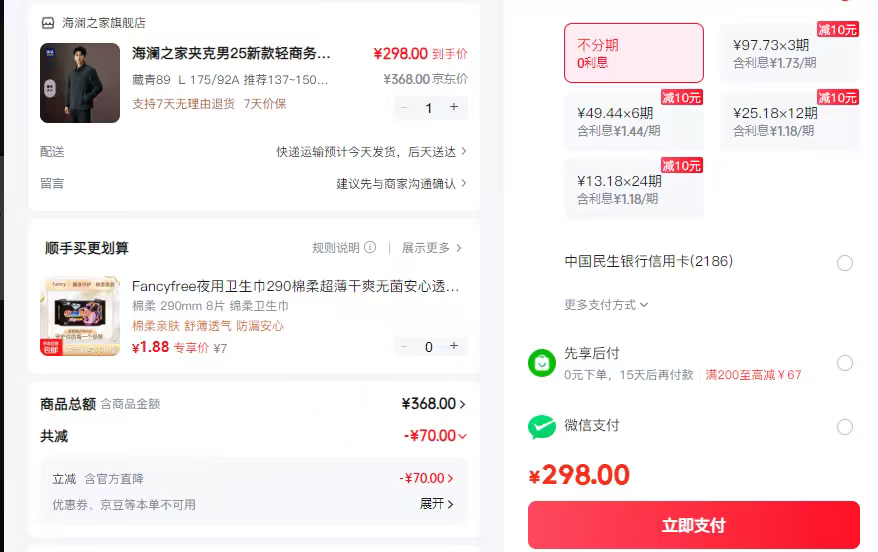Image resolution: width=878 pixels, height=552 pixels.
Task: Open 配送 delivery details arrow
Action: point(463,152)
